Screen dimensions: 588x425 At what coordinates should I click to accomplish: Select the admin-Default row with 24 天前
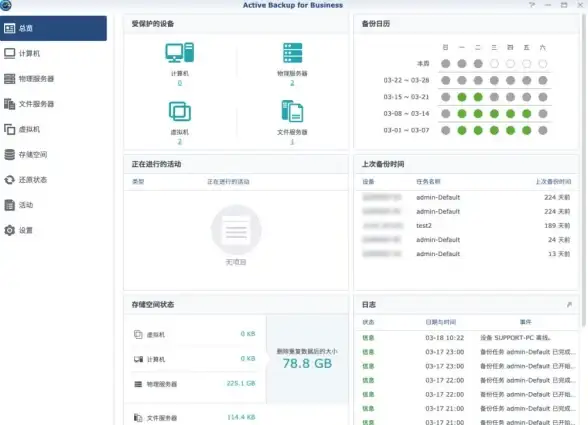coord(466,240)
